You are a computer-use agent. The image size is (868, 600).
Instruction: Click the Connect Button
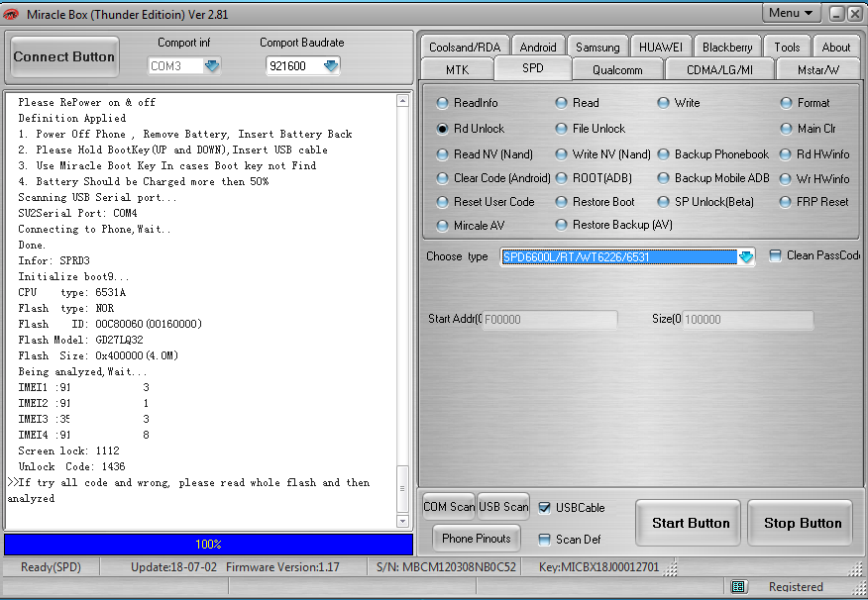(64, 57)
